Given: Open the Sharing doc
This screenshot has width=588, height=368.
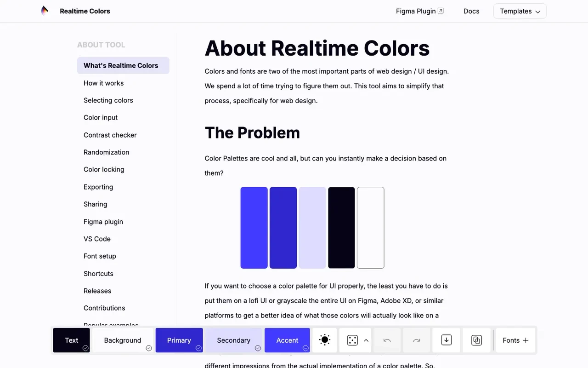Looking at the screenshot, I should click(x=96, y=204).
